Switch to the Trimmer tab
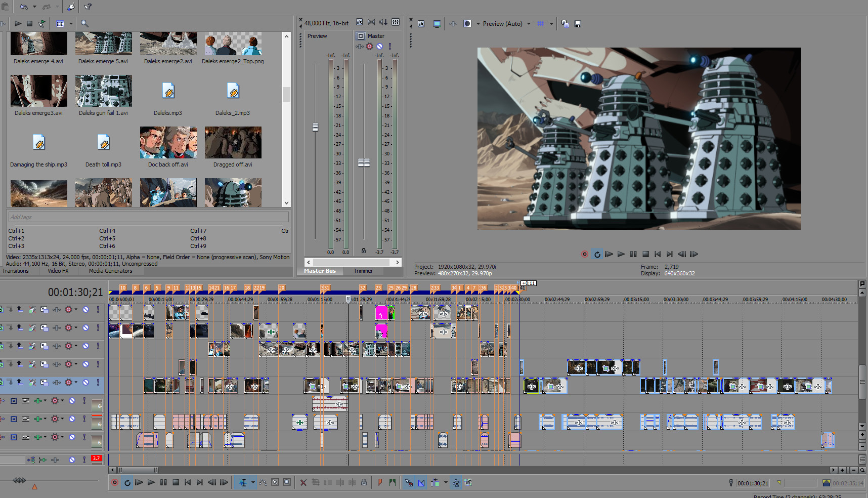The height and width of the screenshot is (498, 868). (x=363, y=271)
